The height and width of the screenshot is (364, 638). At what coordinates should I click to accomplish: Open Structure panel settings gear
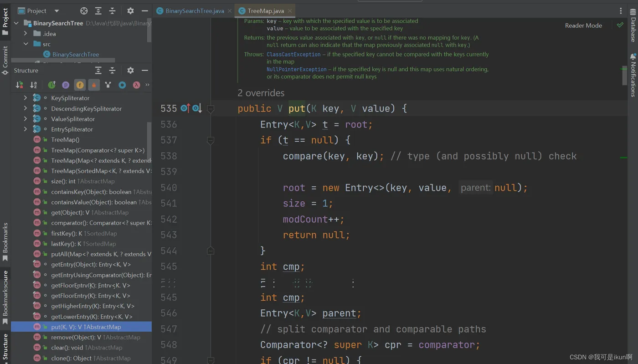(x=130, y=71)
